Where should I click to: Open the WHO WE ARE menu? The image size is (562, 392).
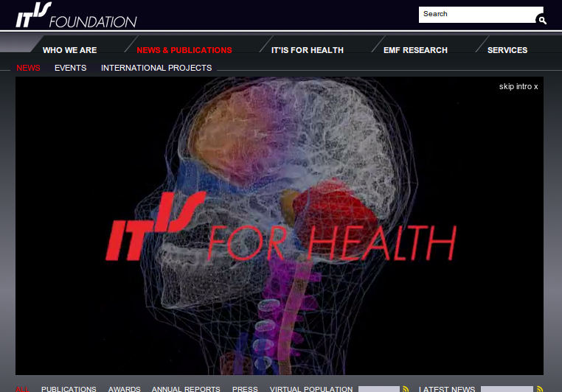(69, 50)
